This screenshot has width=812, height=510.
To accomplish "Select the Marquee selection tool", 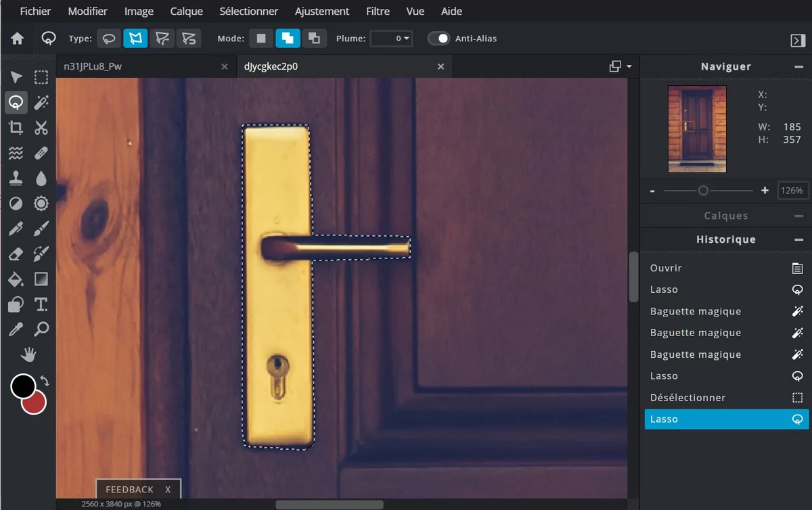I will 41,77.
